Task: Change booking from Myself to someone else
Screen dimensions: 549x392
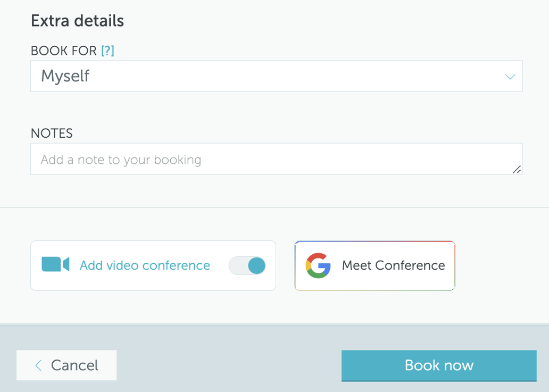Action: pos(277,76)
